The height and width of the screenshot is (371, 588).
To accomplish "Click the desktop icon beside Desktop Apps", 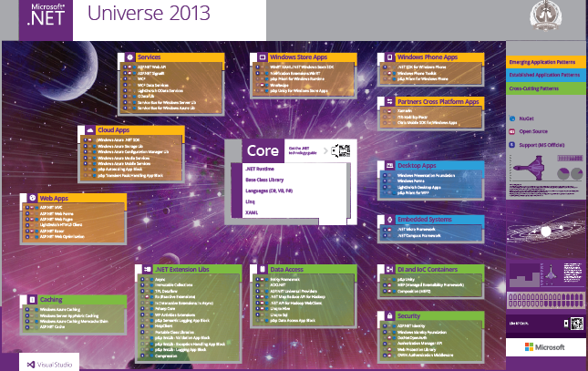I will pos(389,165).
